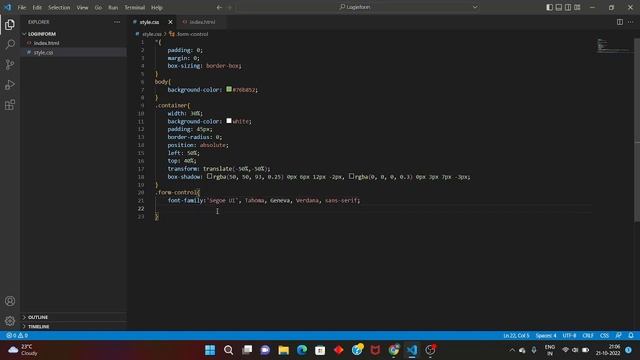640x360 pixels.
Task: Click .form-control in the breadcrumb
Action: 192,34
